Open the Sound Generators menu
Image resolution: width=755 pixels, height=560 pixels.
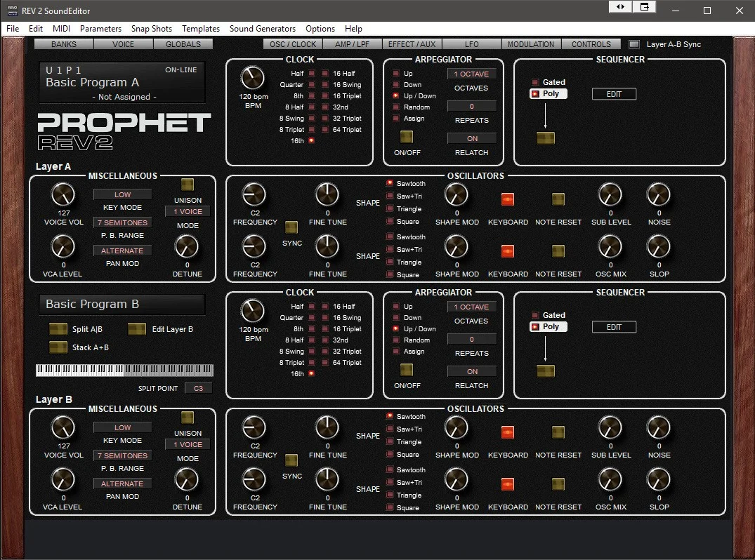pyautogui.click(x=263, y=28)
